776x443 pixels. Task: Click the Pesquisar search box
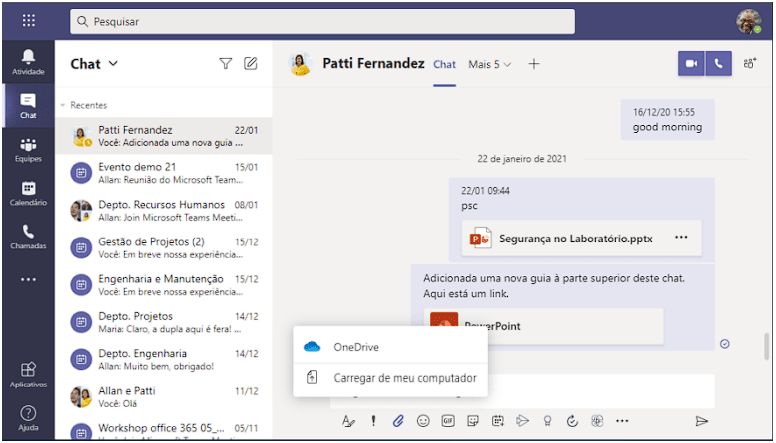pos(322,21)
